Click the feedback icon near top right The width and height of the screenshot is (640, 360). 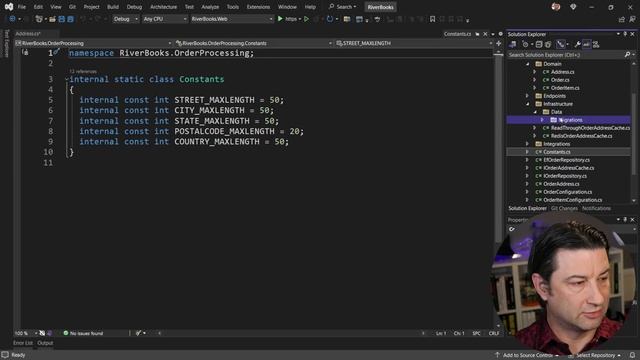point(632,19)
